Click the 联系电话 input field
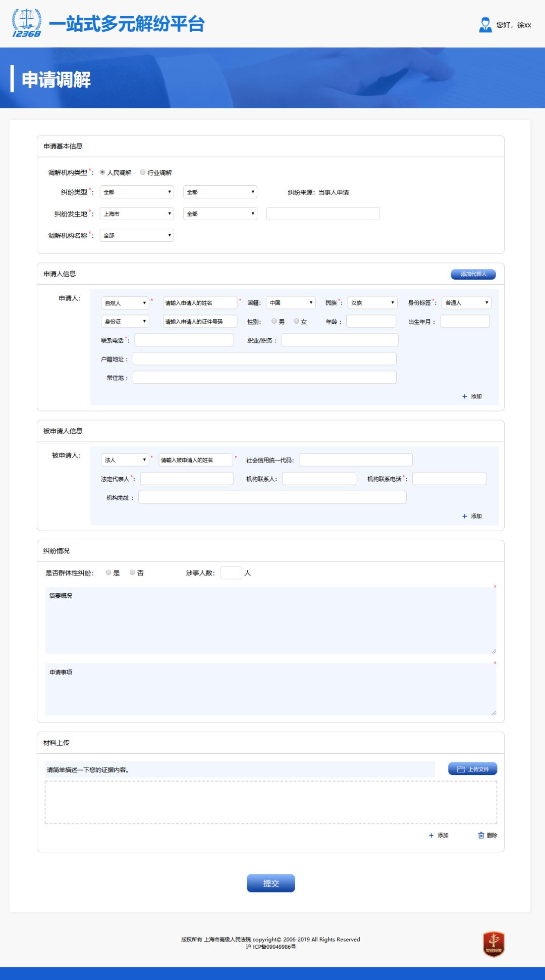The height and width of the screenshot is (980, 545). click(x=184, y=340)
